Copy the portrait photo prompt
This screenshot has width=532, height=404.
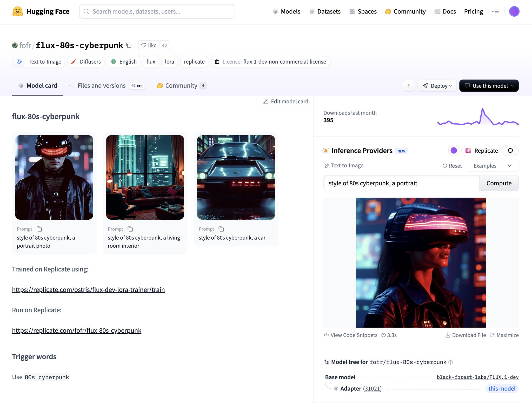[39, 229]
